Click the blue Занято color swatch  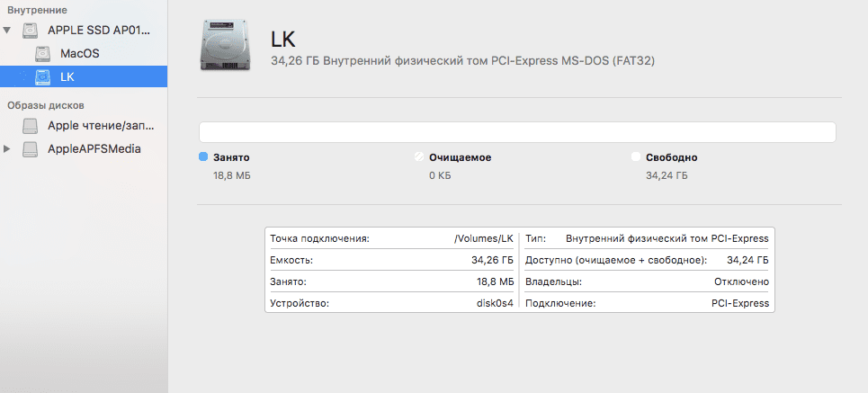tap(202, 157)
